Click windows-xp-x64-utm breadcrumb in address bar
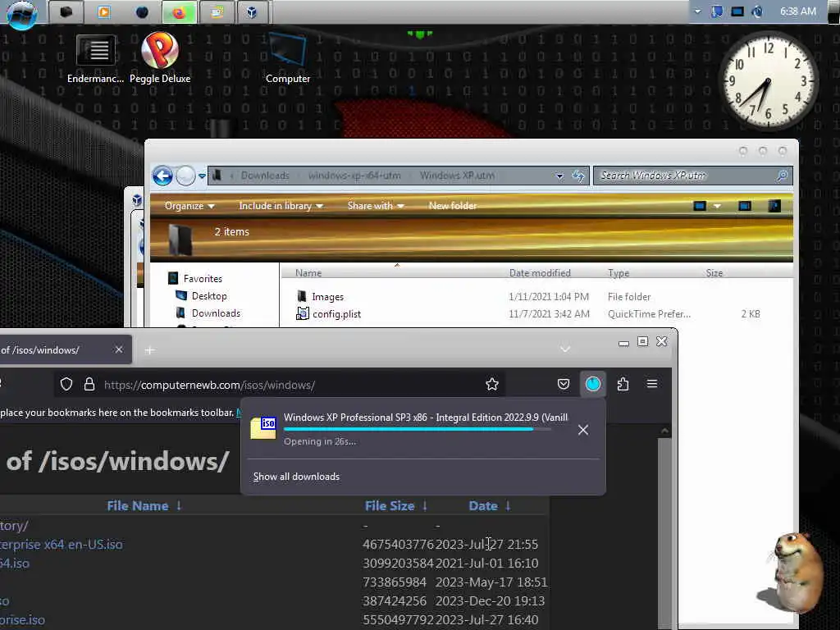 [x=354, y=176]
